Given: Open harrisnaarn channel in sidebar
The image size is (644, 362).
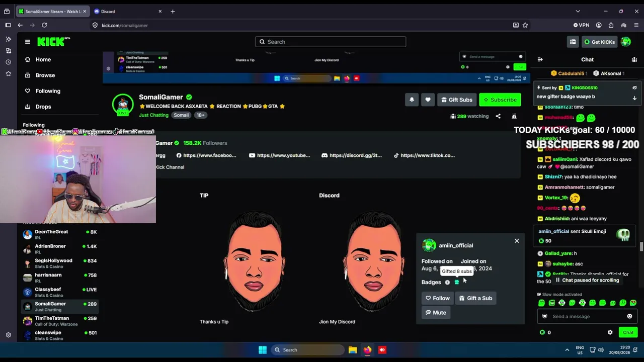Looking at the screenshot, I should point(60,278).
